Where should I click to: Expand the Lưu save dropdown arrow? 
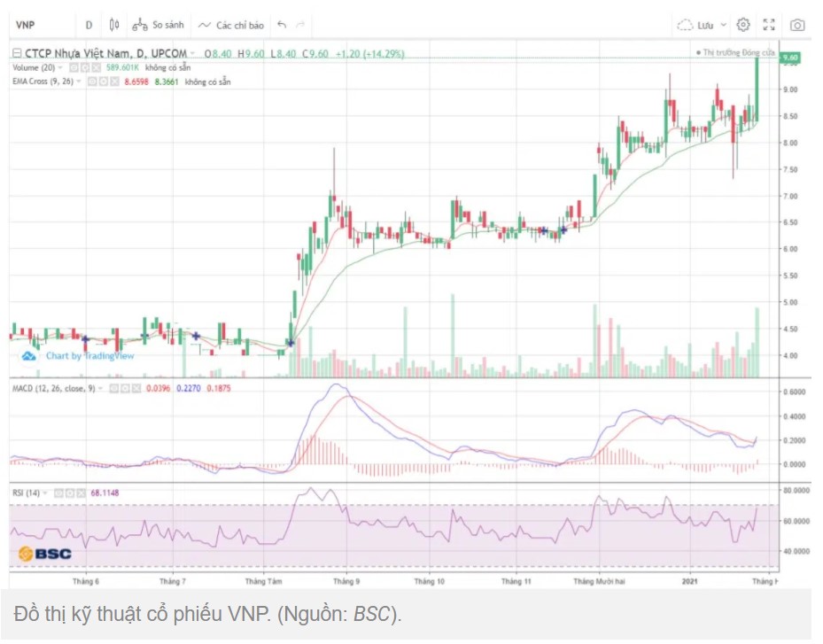724,25
